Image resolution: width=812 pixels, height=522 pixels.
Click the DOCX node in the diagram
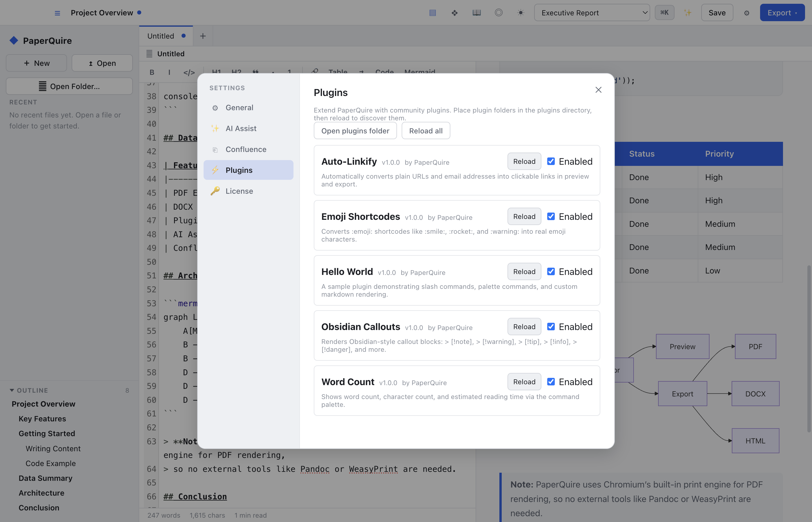(755, 394)
